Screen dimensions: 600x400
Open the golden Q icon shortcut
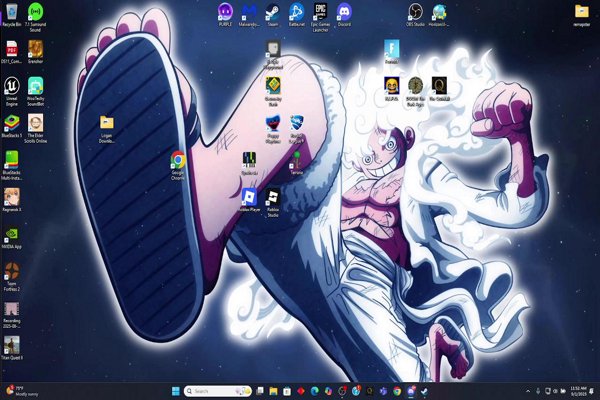click(x=439, y=89)
